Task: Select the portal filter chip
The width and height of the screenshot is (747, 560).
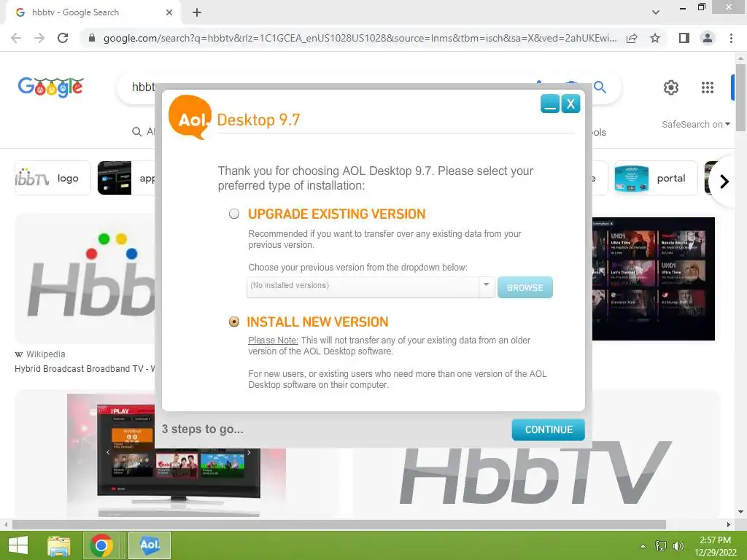Action: pos(656,178)
